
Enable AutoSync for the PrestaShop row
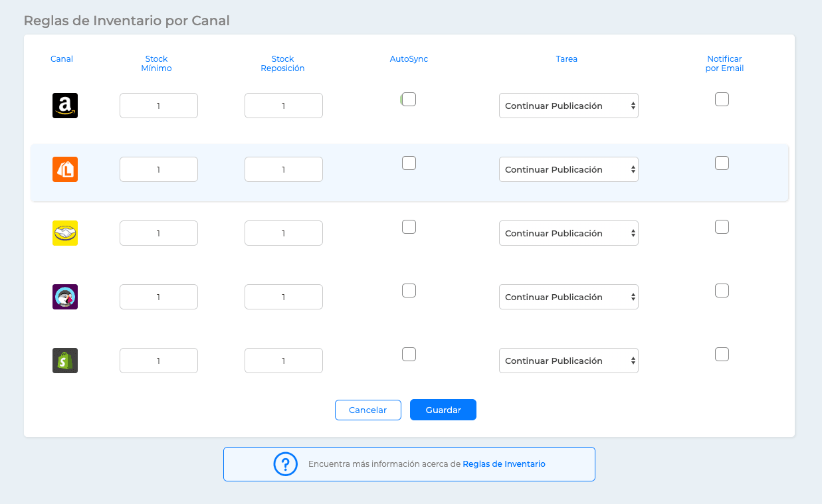pyautogui.click(x=409, y=291)
